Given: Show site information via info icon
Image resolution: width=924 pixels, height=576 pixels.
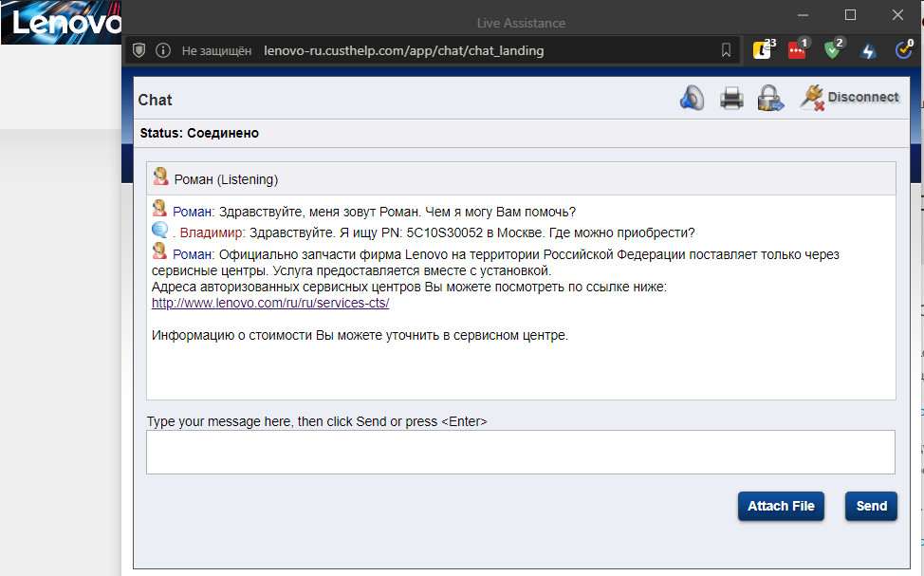Looking at the screenshot, I should pyautogui.click(x=163, y=50).
